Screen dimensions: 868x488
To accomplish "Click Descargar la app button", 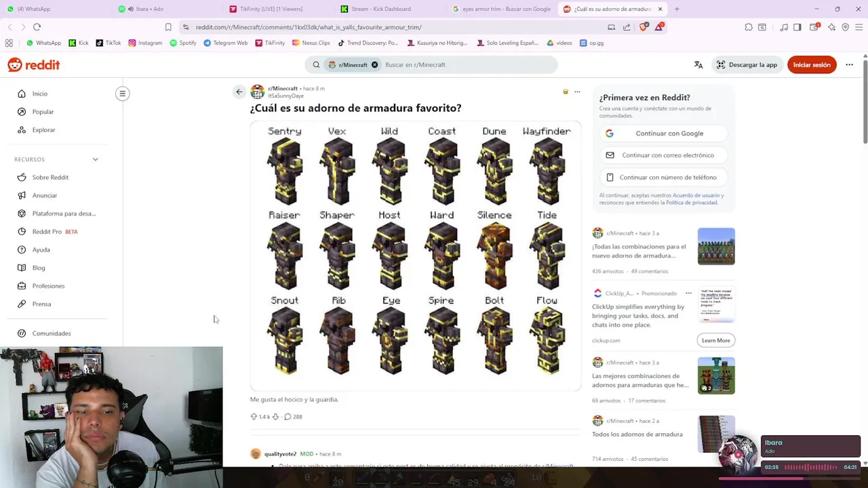I will (747, 65).
